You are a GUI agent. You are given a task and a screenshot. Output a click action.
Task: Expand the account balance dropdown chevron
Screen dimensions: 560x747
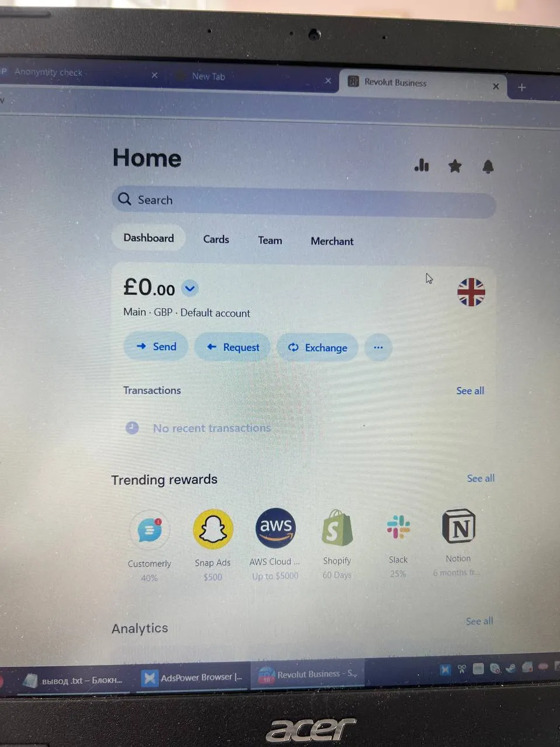point(190,288)
